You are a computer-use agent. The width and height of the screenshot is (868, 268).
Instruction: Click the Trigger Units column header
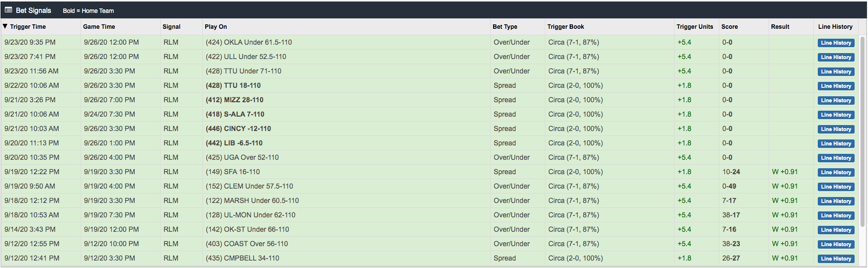[695, 27]
